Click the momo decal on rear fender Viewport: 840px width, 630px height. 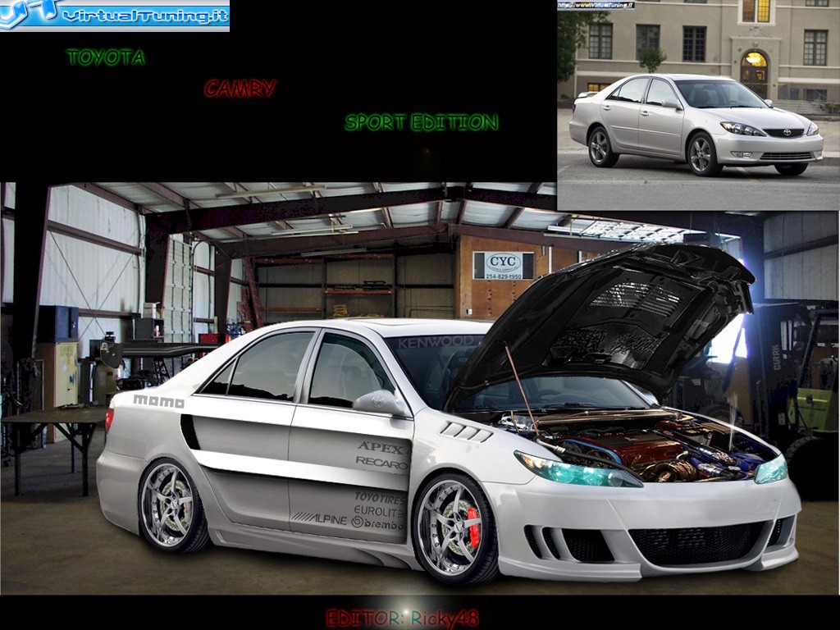coord(158,401)
